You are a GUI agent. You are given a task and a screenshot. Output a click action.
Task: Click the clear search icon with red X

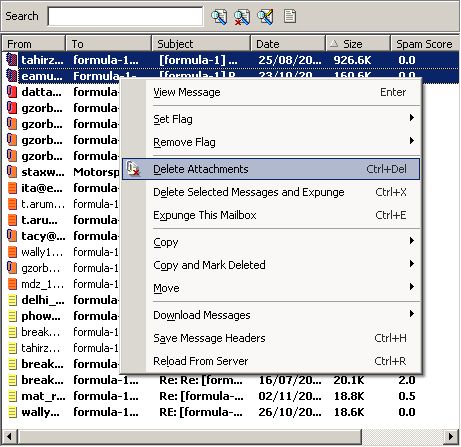[242, 17]
